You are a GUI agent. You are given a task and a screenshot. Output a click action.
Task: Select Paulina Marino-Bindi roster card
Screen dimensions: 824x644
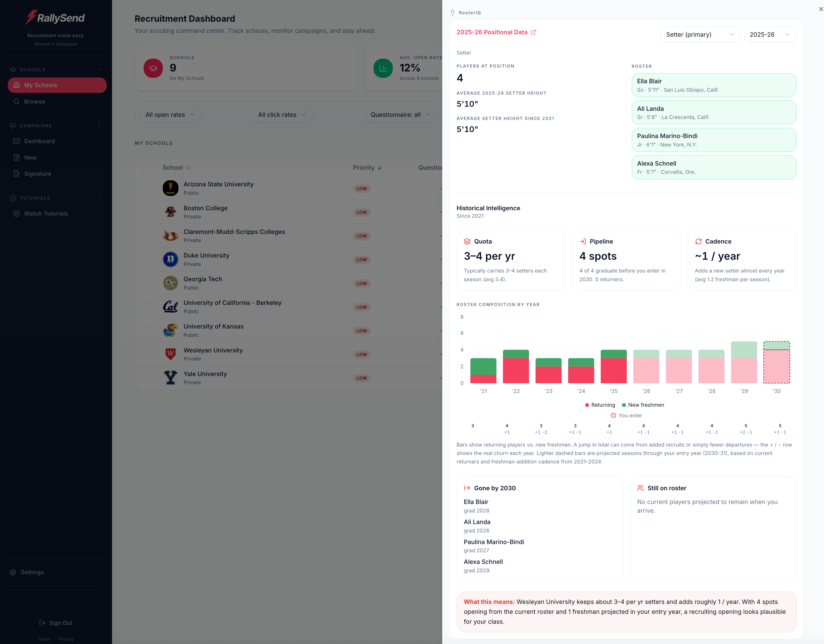(714, 140)
